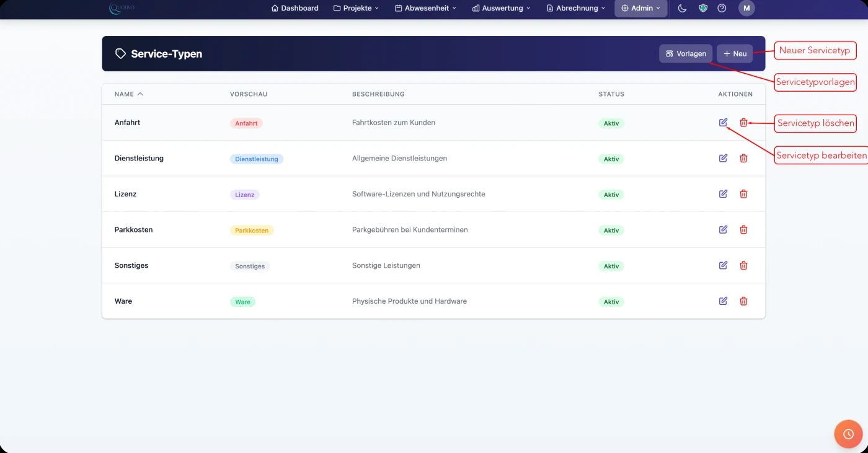Toggle dark mode moon icon
Screen dimensions: 868x453
pos(682,8)
